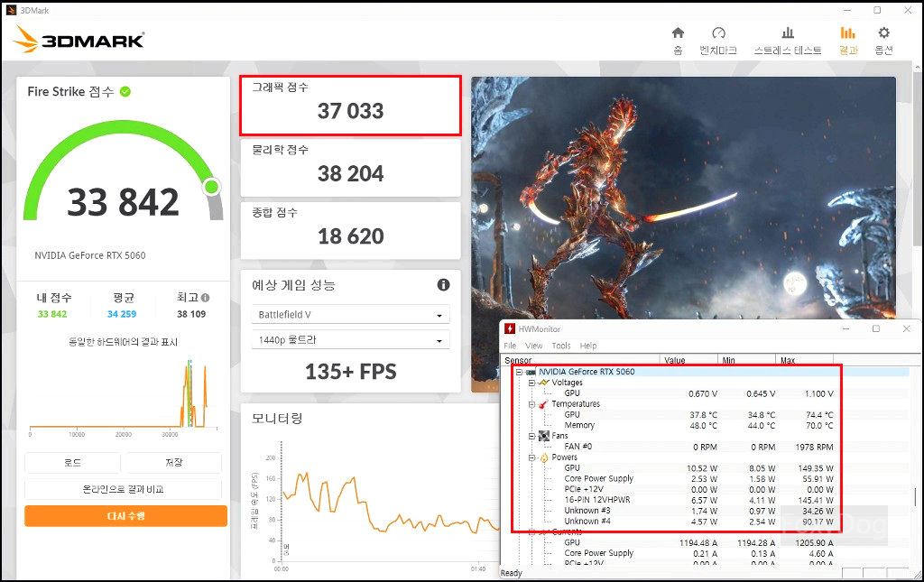Click the 1978 RPM max fan value
The image size is (924, 582).
pyautogui.click(x=815, y=448)
